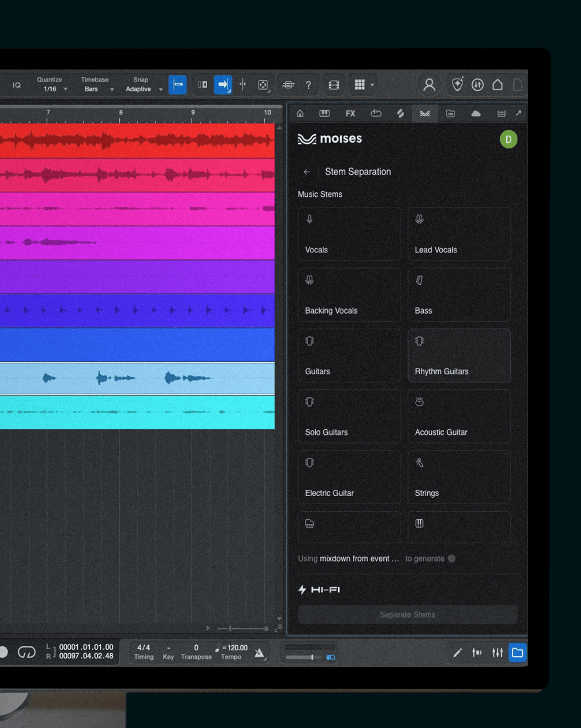The width and height of the screenshot is (581, 728).
Task: Select the Acoustic Guitar stem card
Action: pos(459,416)
